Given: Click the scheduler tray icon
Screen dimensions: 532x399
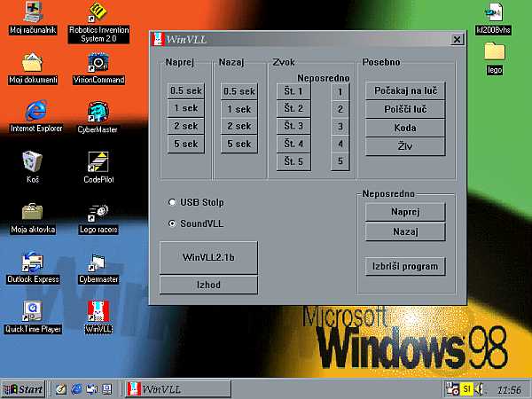Looking at the screenshot, I should [x=452, y=389].
